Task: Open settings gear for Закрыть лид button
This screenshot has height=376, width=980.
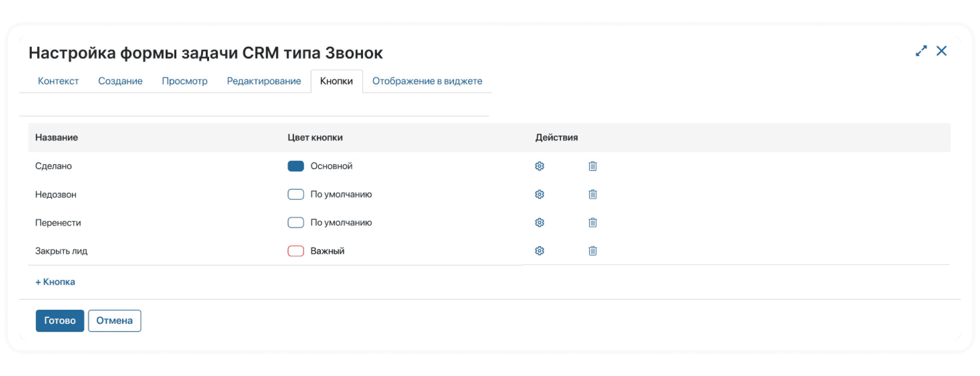Action: pos(539,251)
